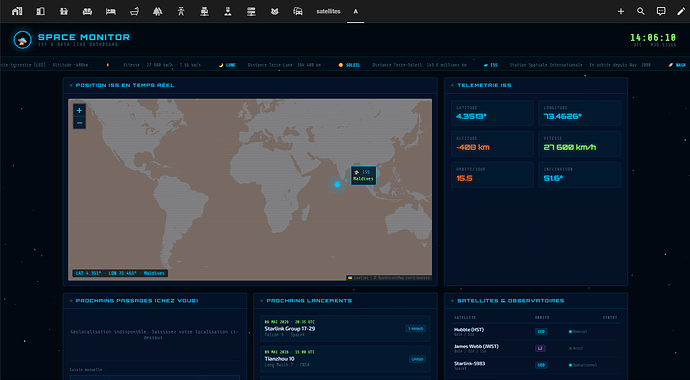
Task: Edit the dashboard with pencil icon
Action: click(x=681, y=11)
